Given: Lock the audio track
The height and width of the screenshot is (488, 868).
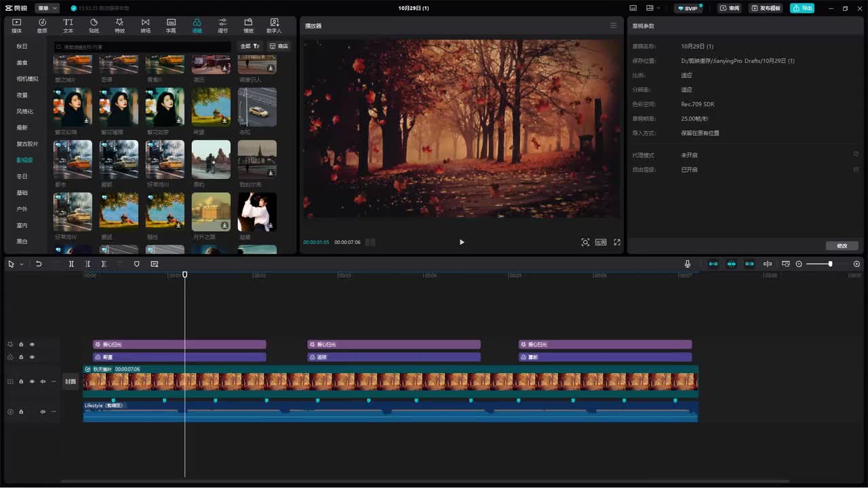Looking at the screenshot, I should click(x=21, y=411).
